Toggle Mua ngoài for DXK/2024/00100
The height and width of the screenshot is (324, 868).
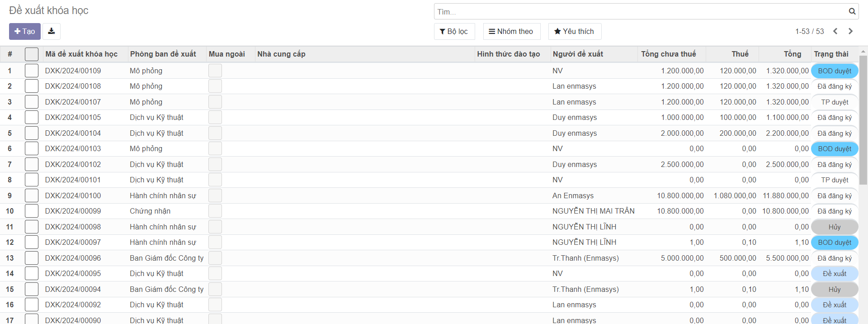click(215, 195)
